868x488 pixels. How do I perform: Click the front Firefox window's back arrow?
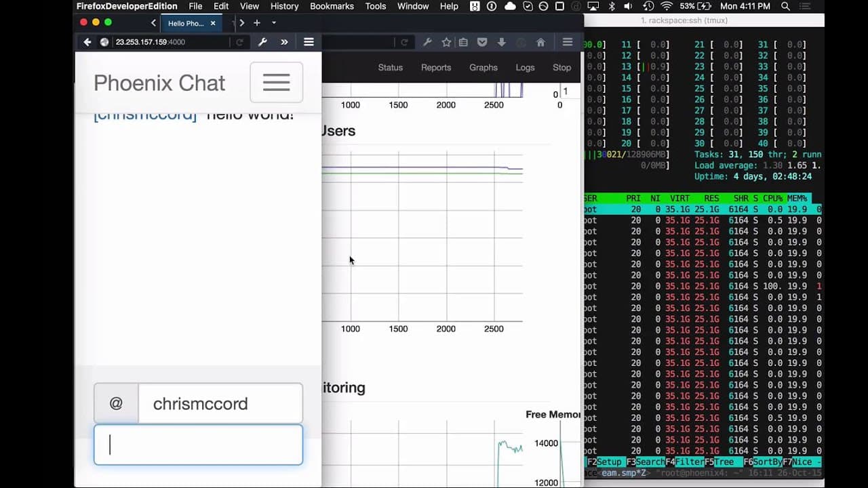pyautogui.click(x=87, y=42)
